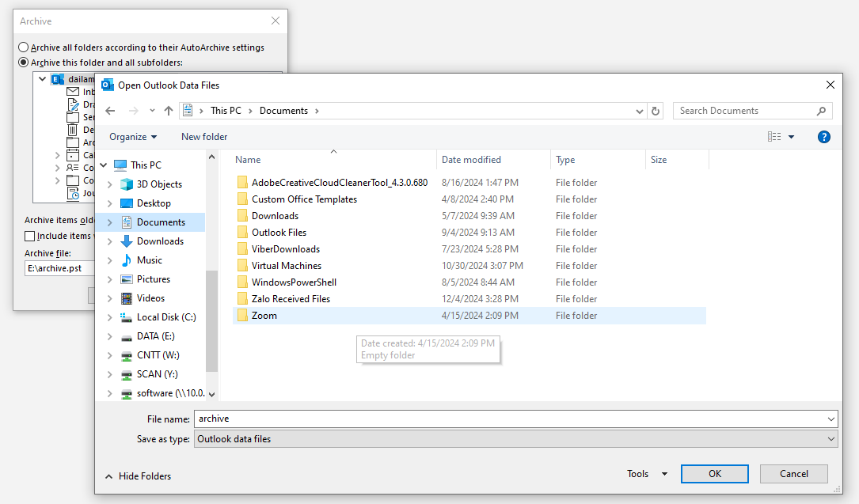Click the Up one level arrow

coord(169,111)
